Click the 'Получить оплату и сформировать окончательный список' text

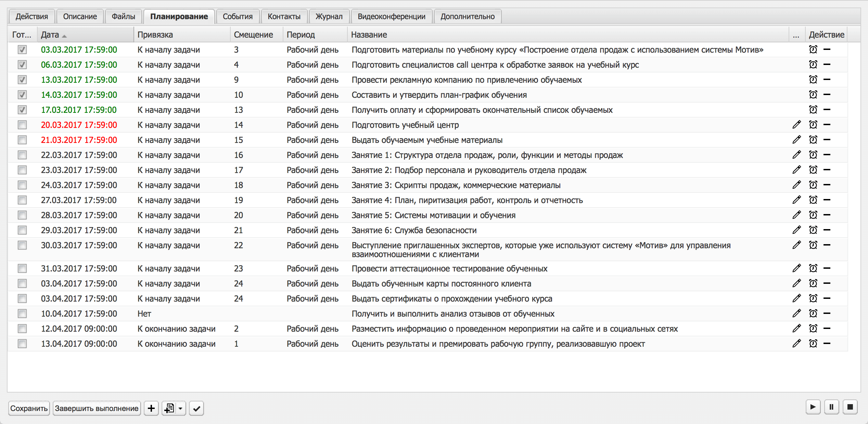482,110
